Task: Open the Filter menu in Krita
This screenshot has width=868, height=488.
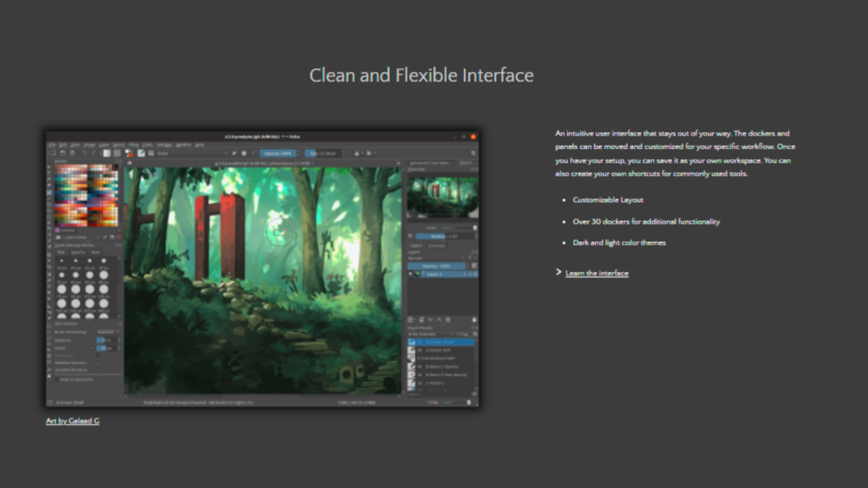Action: pyautogui.click(x=133, y=145)
